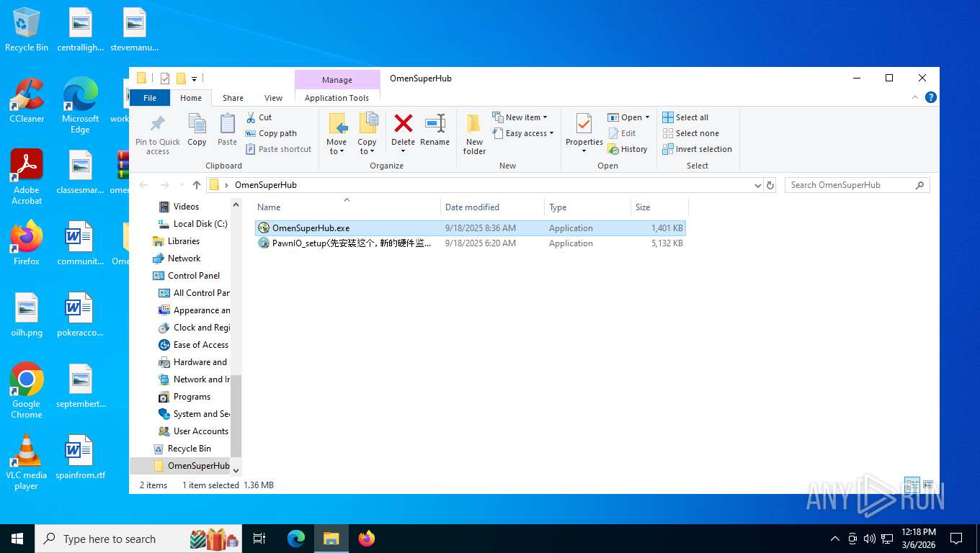Select Local Disk (C:) in tree
980x553 pixels.
192,224
